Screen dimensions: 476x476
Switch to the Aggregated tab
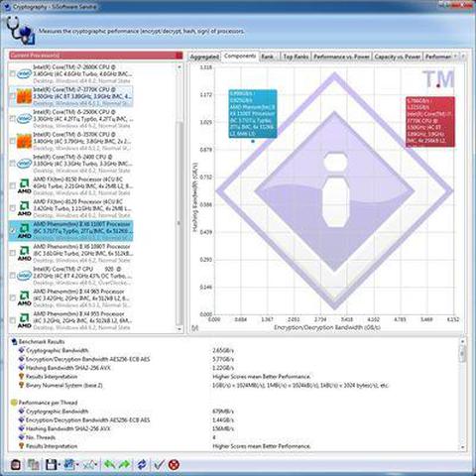(x=204, y=58)
